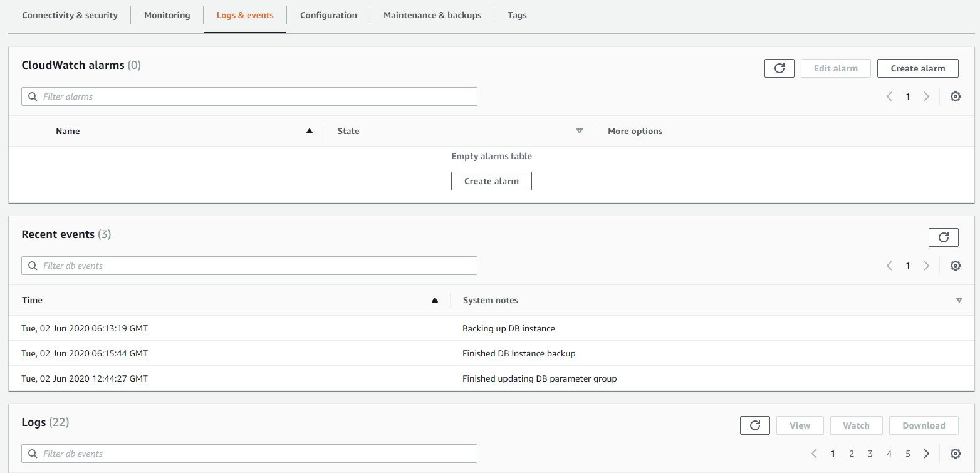
Task: Open the State column filter dropdown
Action: click(x=580, y=130)
